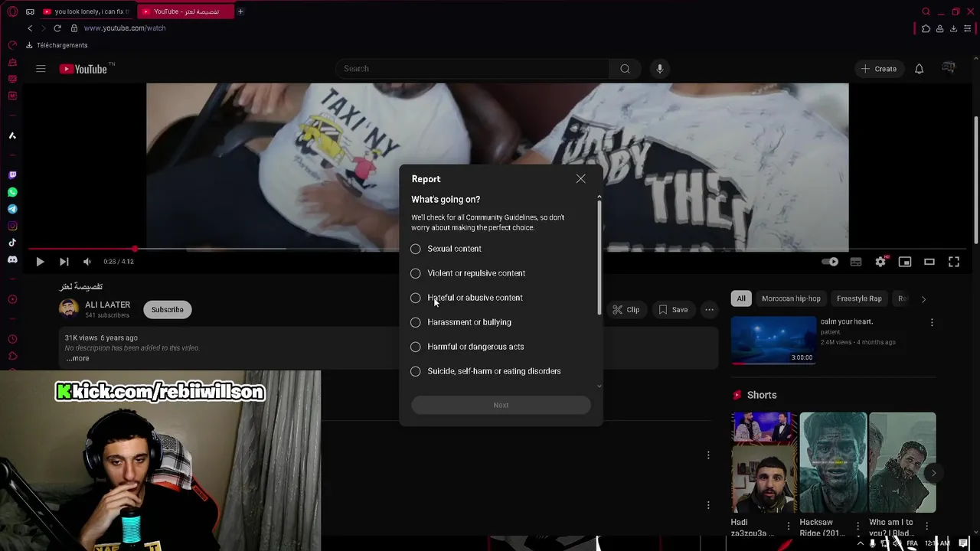This screenshot has width=980, height=551.
Task: Save video to playlist
Action: click(x=673, y=310)
